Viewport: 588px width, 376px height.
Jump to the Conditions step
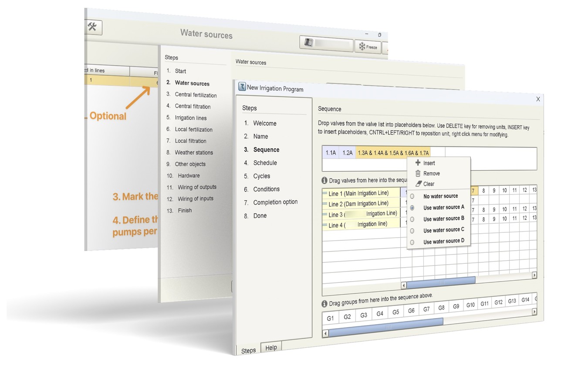(266, 189)
